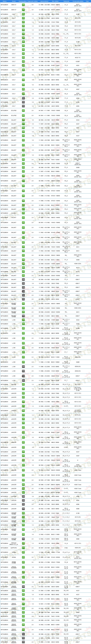Viewport: 91px width, 644px height.
Task: Click petrol icon in LANCER 184kW/250KM row
Action: tap(23, 470)
